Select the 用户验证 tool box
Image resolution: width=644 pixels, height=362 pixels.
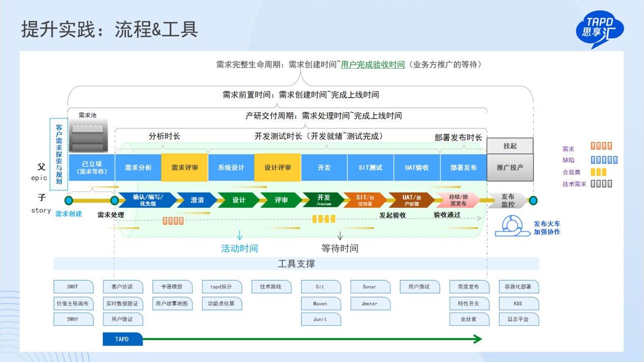[x=123, y=319]
